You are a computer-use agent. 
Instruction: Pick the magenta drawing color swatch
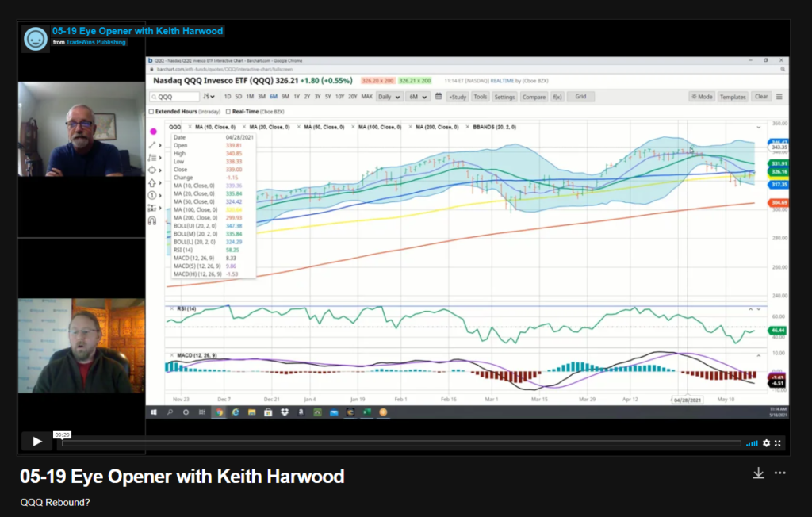[153, 132]
